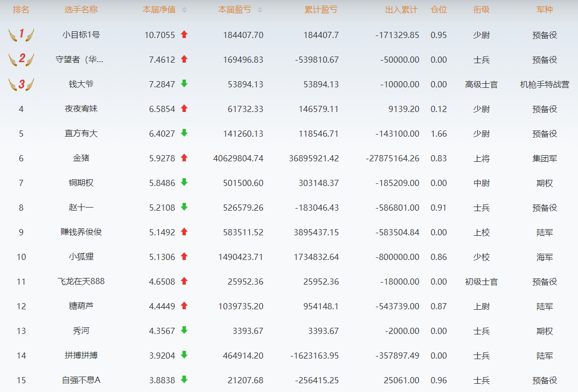Click red up arrow for 赚钱养俊俊

pos(184,232)
